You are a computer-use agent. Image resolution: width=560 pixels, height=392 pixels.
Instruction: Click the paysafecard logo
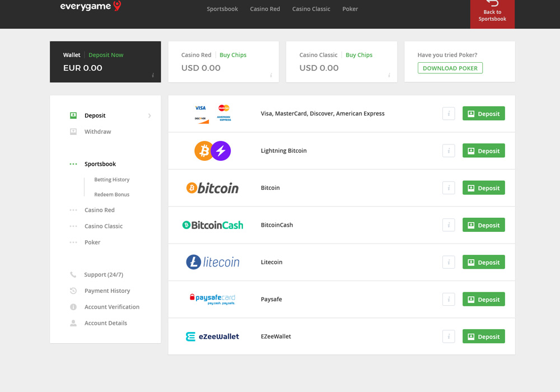(x=213, y=298)
